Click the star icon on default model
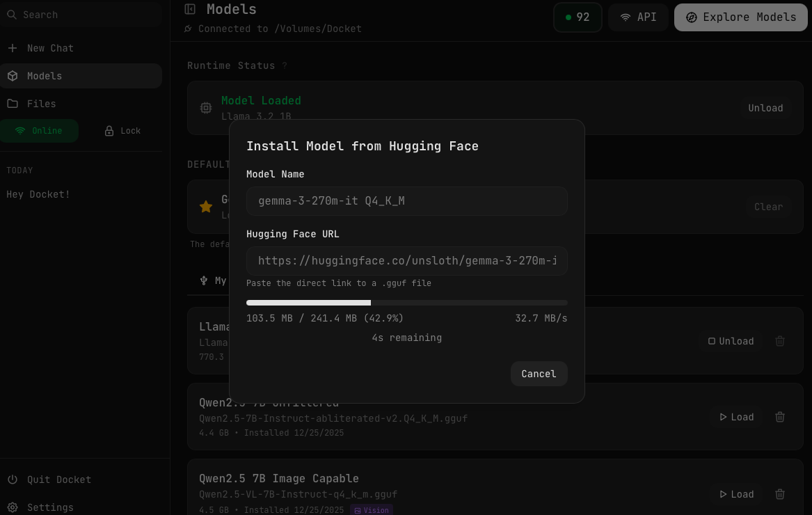 (x=206, y=207)
